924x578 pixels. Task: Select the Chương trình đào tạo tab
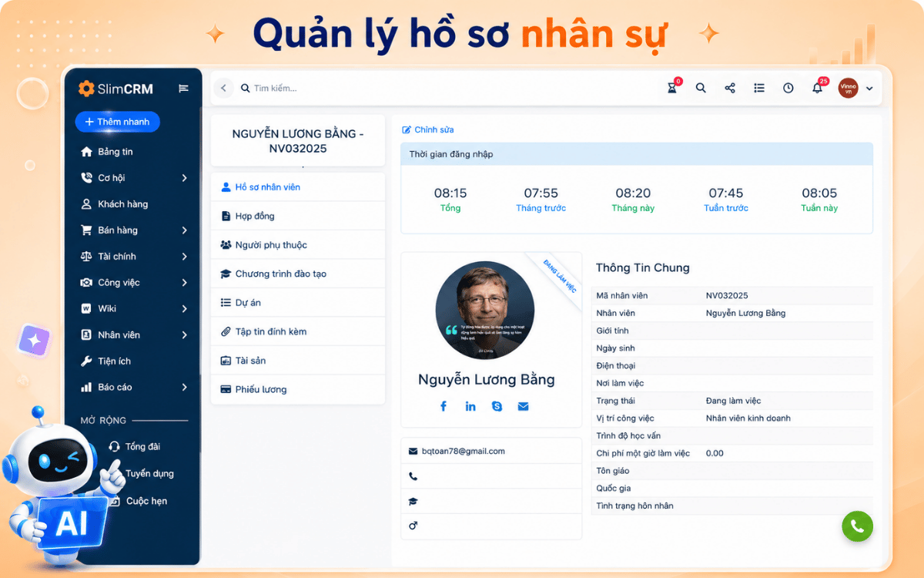(x=298, y=274)
